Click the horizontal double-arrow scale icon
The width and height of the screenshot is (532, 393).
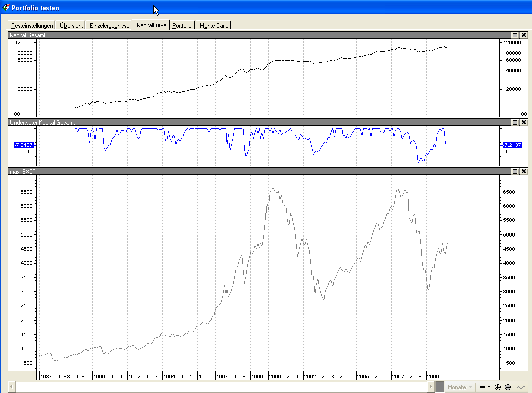482,387
